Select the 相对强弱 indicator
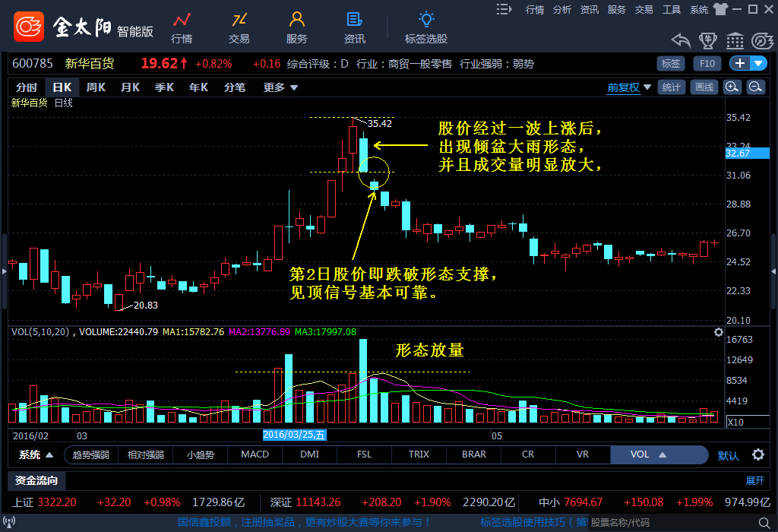Screen dimensions: 778x532 pos(145,454)
